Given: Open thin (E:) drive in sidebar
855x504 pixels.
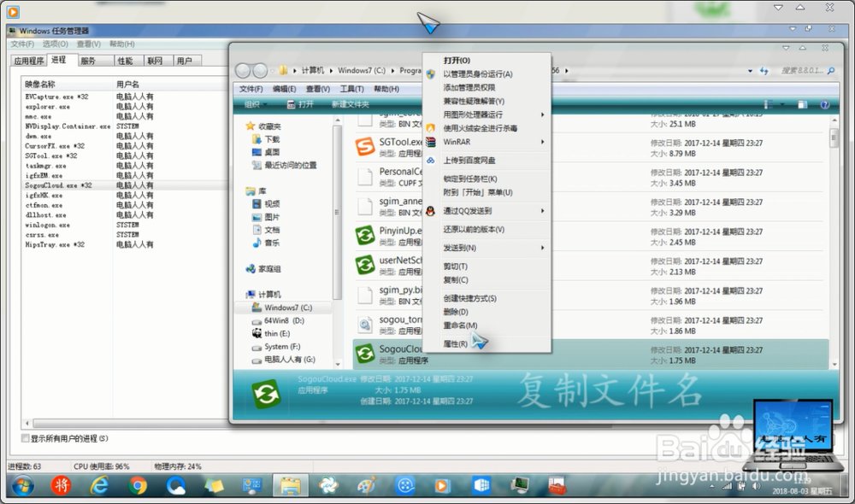Looking at the screenshot, I should coord(277,333).
